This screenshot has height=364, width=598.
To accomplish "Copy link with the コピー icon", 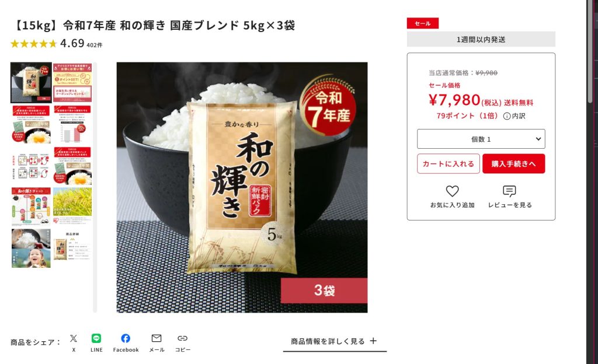I will [182, 338].
